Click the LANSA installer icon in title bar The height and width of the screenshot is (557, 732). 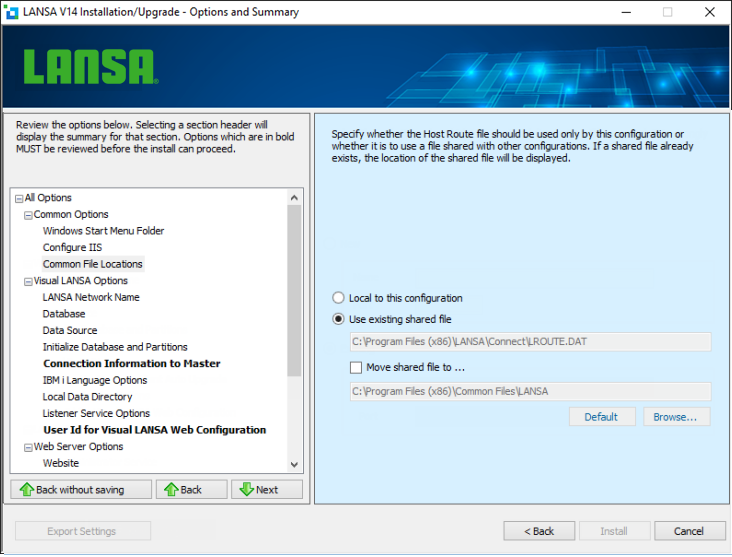coord(10,12)
